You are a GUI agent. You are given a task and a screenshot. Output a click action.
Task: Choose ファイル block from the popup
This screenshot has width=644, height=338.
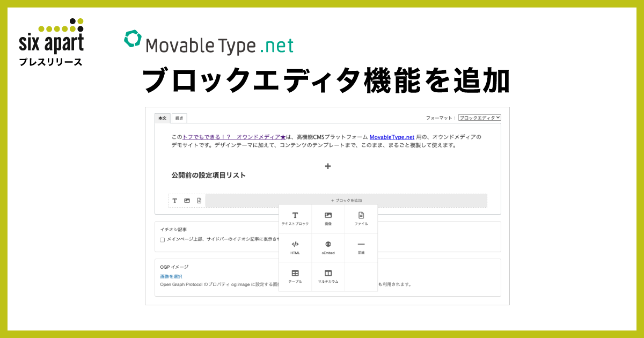click(x=361, y=219)
